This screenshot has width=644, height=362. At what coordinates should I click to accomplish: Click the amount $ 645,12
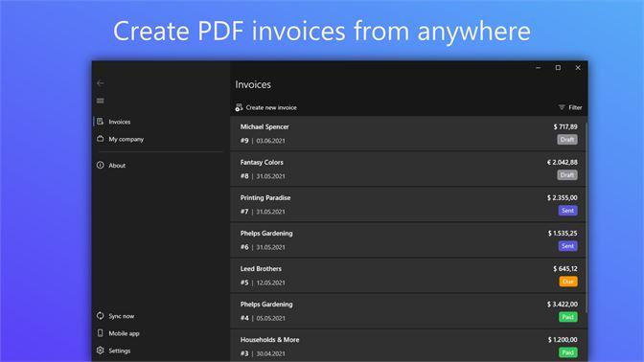coord(565,269)
